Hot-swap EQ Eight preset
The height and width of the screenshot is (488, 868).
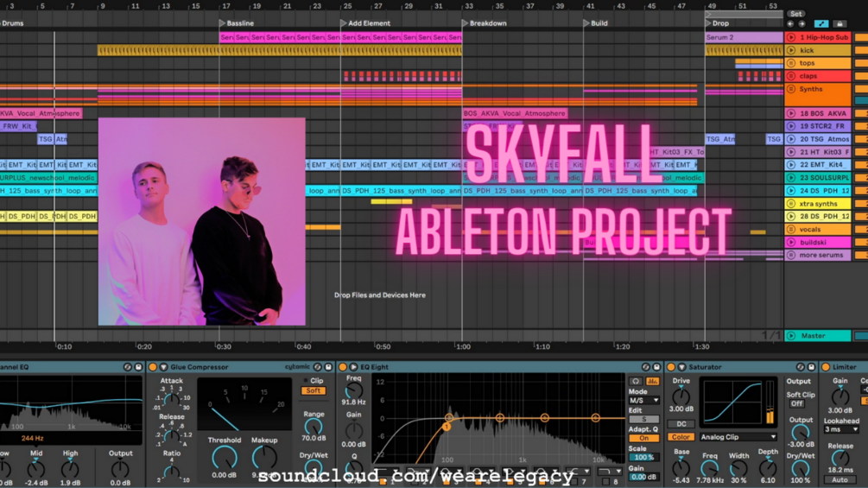pyautogui.click(x=646, y=367)
